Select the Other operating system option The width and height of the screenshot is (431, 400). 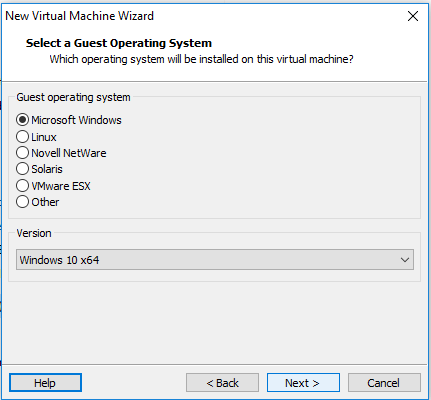point(22,202)
